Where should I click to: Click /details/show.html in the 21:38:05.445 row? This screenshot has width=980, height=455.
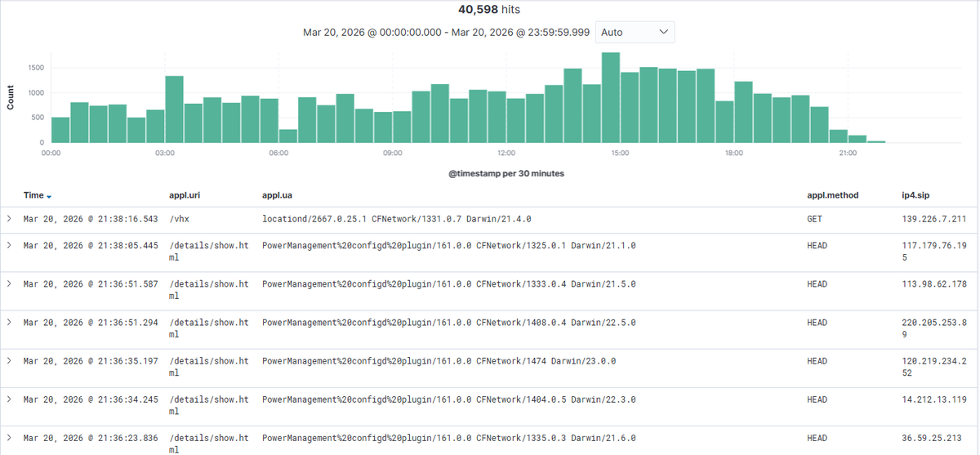[208, 251]
